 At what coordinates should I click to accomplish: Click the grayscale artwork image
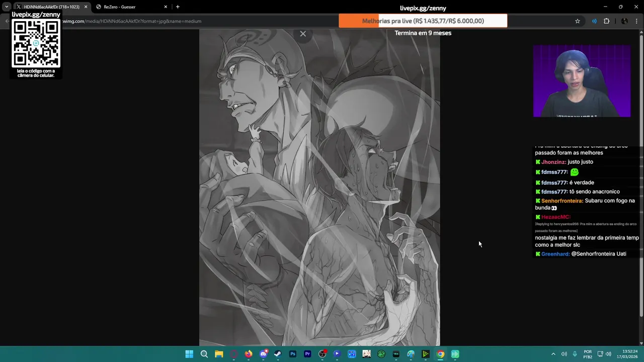coord(319,187)
